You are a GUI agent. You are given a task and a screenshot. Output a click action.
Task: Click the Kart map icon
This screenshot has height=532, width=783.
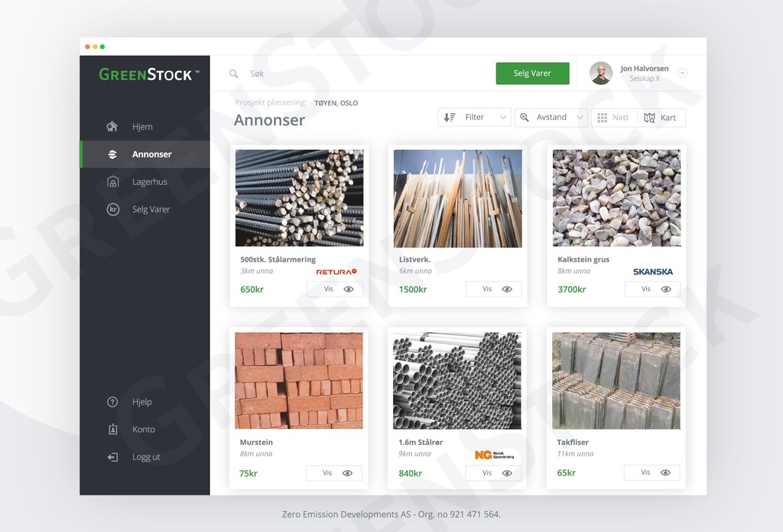pos(649,118)
